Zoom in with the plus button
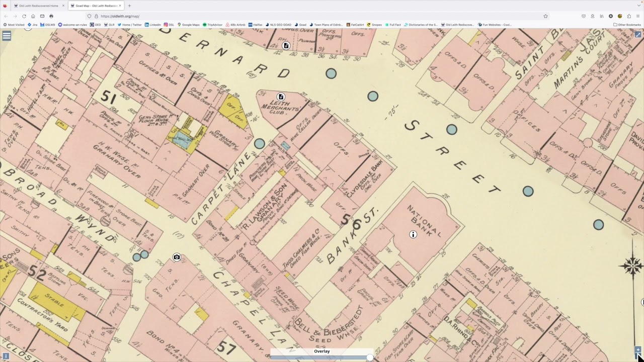This screenshot has width=644, height=362. [638, 349]
